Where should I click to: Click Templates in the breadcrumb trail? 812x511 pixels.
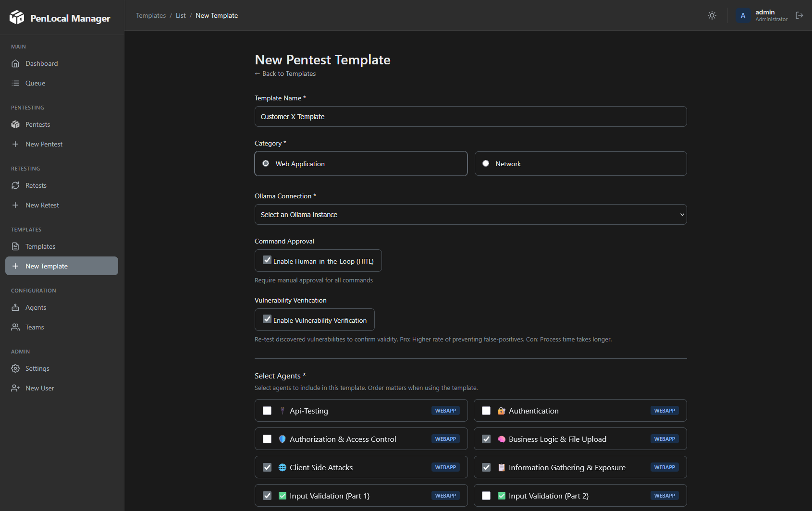pos(150,15)
